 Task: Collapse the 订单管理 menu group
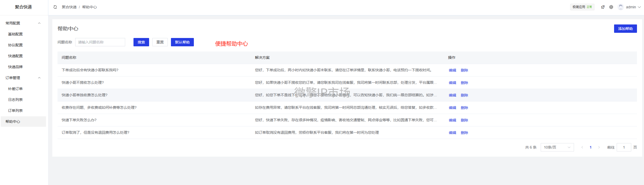[39, 78]
